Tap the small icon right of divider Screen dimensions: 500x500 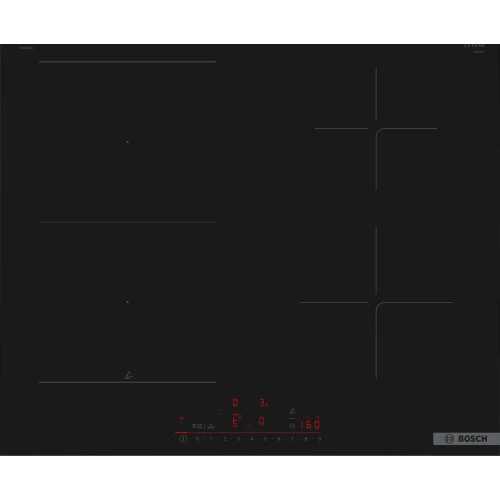tap(211, 426)
